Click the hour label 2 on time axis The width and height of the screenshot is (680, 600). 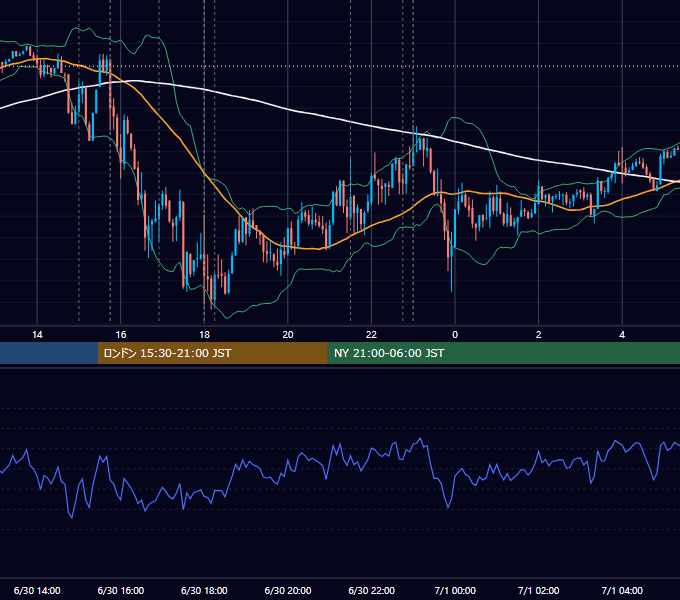click(x=539, y=335)
